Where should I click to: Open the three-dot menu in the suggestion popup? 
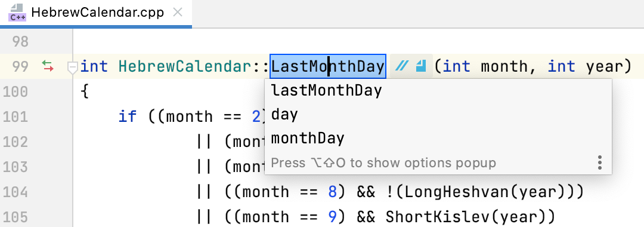point(600,162)
